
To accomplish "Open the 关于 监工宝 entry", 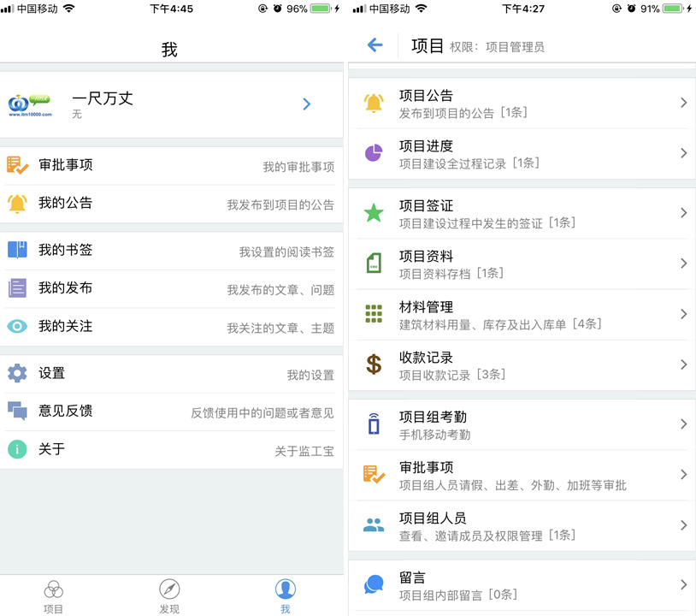I will click(x=171, y=449).
